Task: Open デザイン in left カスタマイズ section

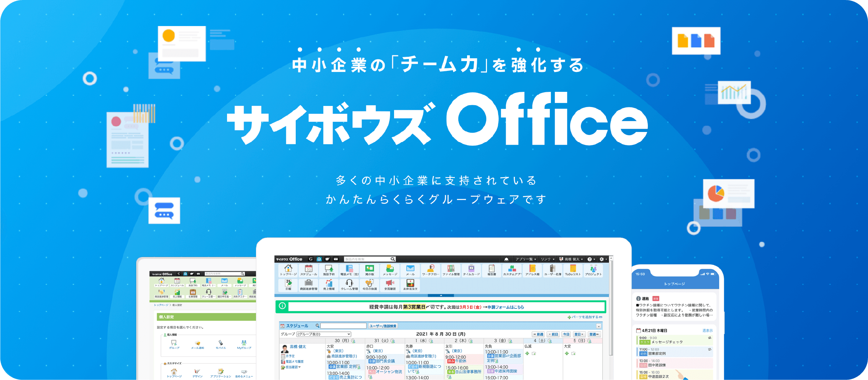Action: point(197,373)
